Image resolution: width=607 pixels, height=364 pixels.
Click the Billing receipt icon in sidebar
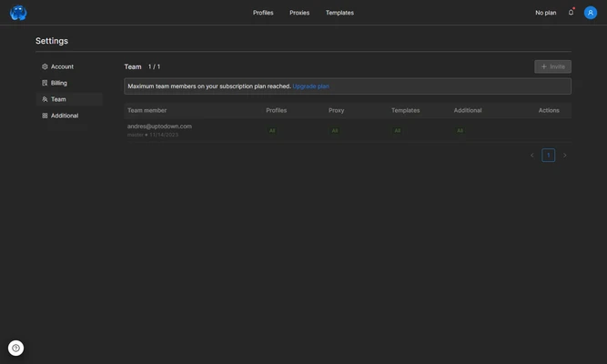tap(45, 83)
